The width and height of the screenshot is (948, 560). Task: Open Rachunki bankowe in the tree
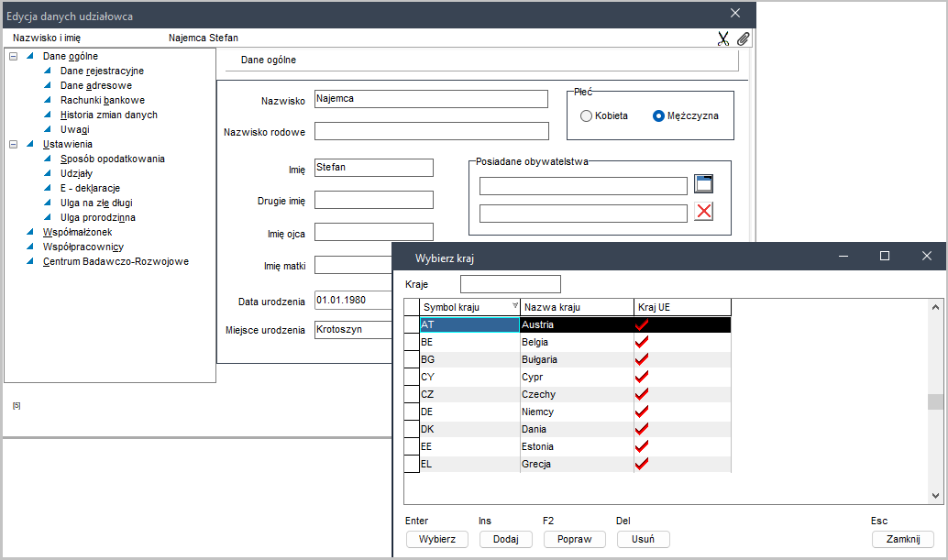pyautogui.click(x=103, y=100)
